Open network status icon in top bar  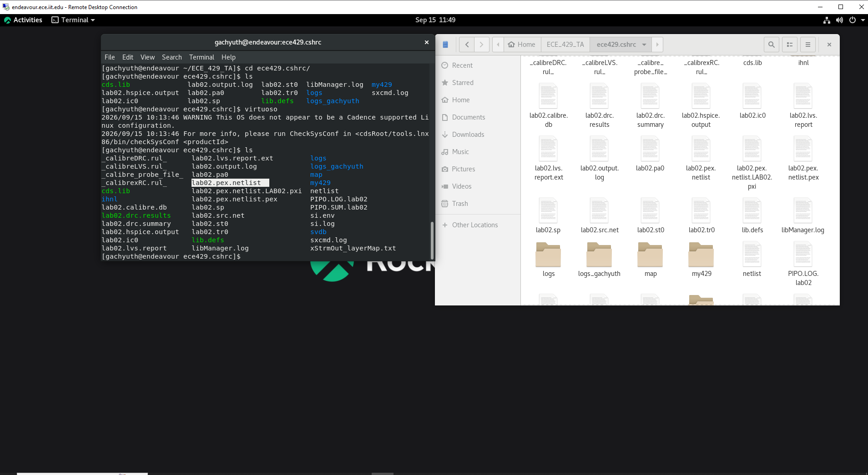[x=827, y=20]
